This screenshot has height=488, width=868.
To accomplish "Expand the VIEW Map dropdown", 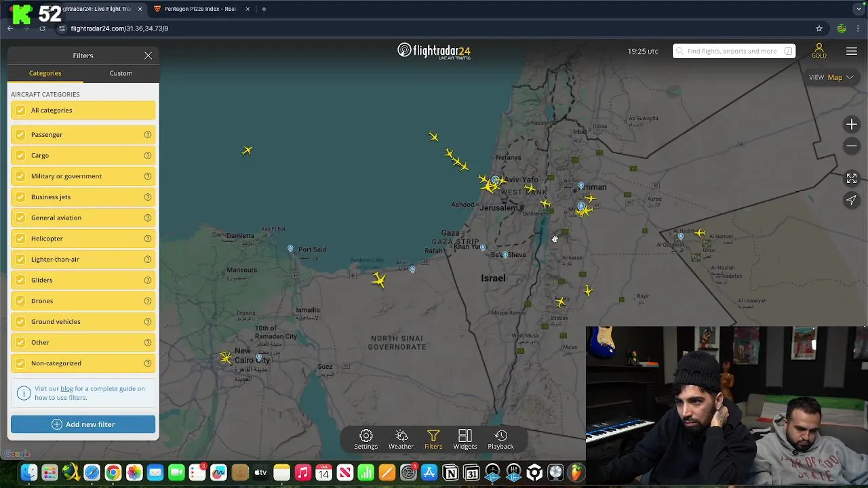I will pos(831,77).
